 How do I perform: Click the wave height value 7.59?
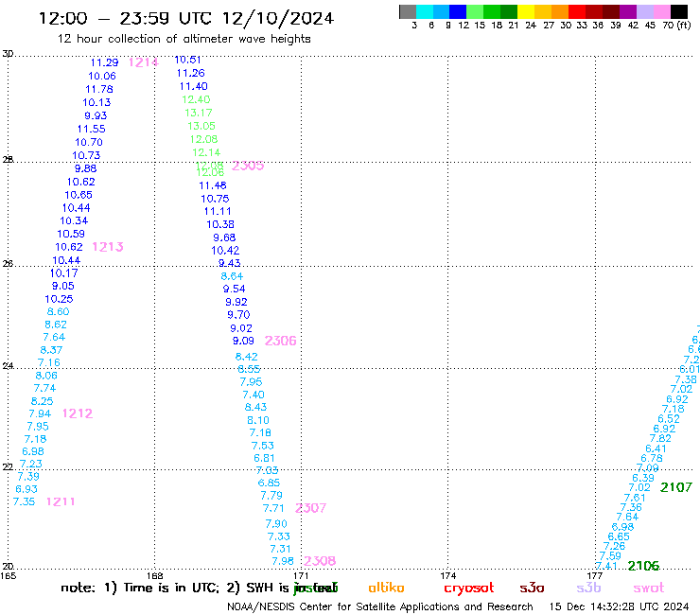pos(610,556)
